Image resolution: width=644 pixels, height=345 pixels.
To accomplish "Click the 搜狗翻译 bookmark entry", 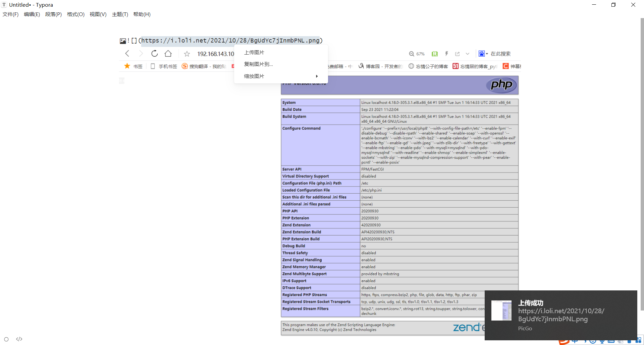I will click(204, 66).
